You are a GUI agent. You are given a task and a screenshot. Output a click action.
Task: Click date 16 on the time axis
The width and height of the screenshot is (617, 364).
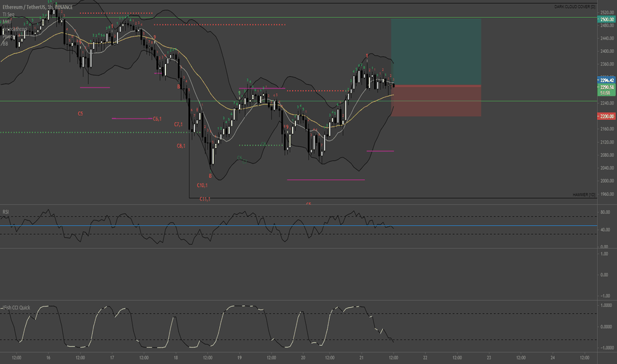(x=48, y=357)
